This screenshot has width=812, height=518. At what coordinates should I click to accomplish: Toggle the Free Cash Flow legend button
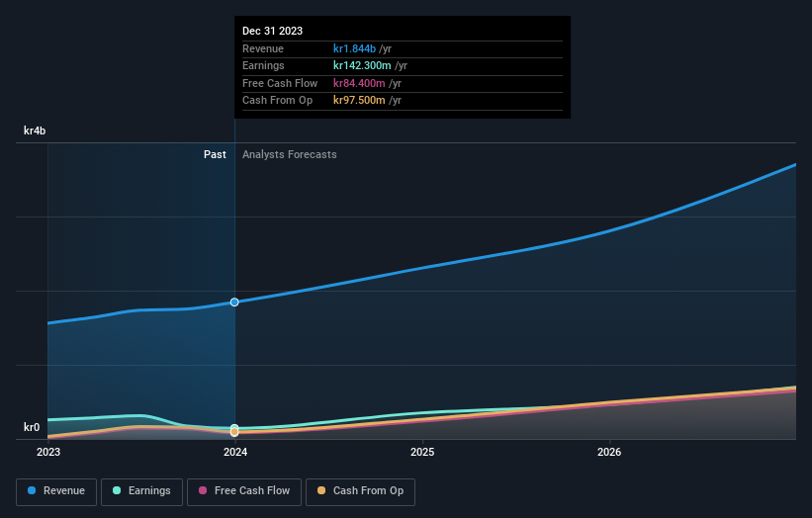(x=244, y=491)
